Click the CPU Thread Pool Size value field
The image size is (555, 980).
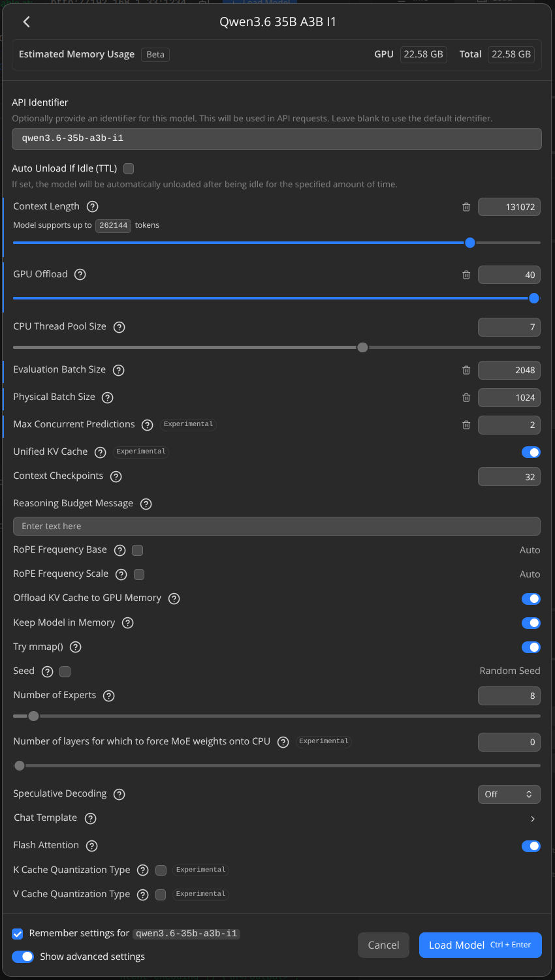509,327
